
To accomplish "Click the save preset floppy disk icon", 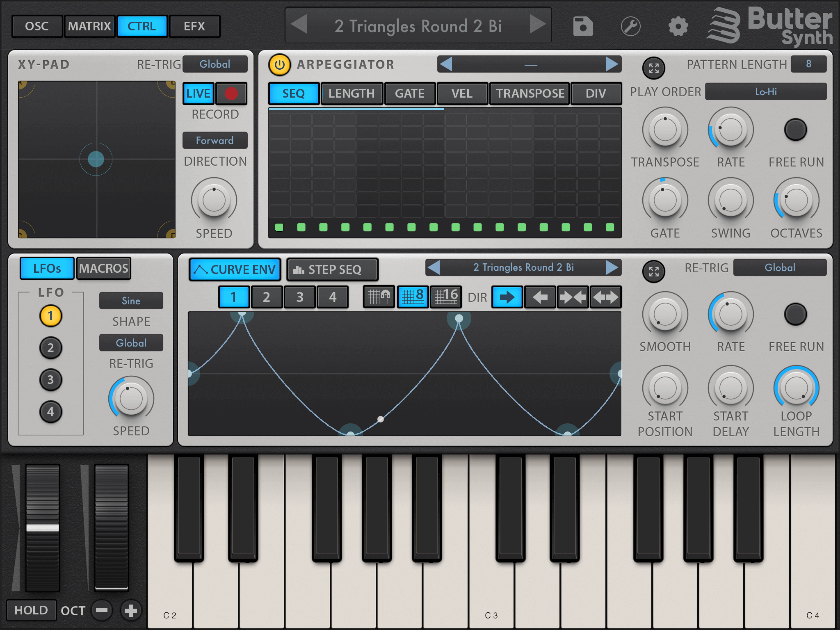I will tap(583, 27).
